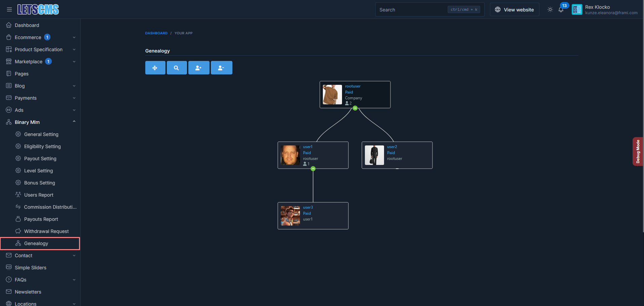Open the search tool in the Genealogy toolbar

pyautogui.click(x=177, y=67)
